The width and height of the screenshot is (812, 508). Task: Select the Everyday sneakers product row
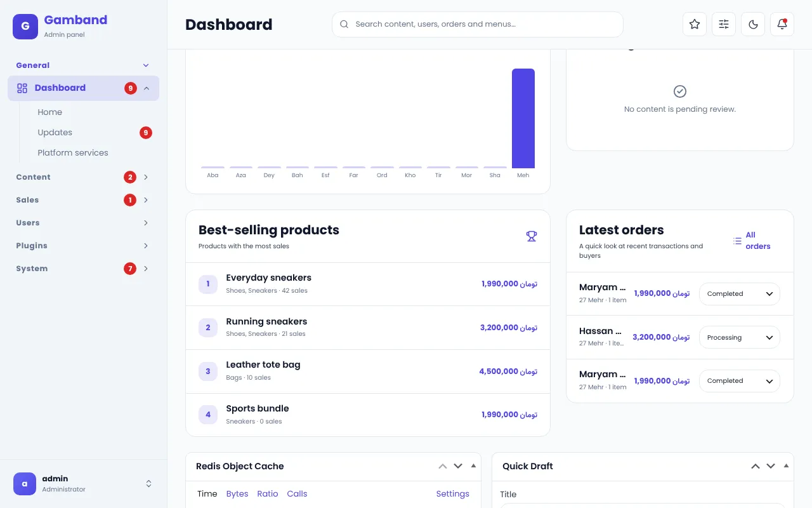tap(368, 284)
